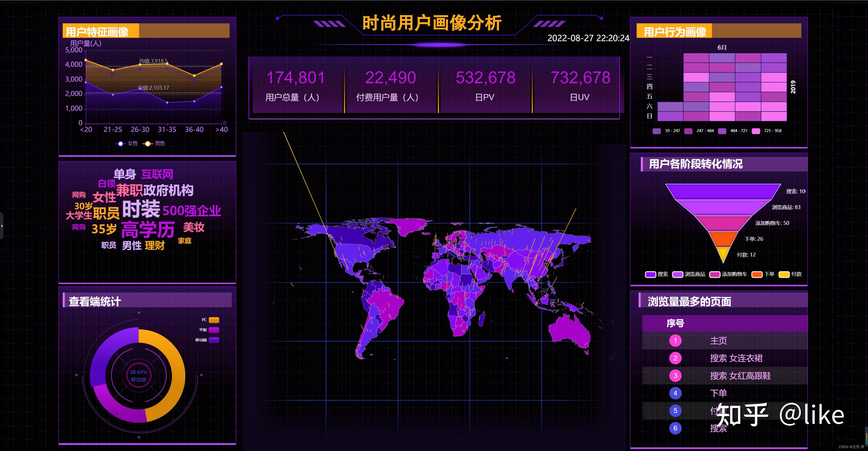Click 单身 in word cloud
This screenshot has width=868, height=451.
click(125, 174)
